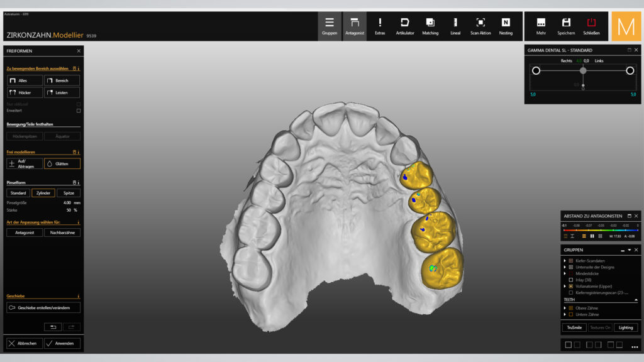Open the Artikulator tool in the toolbar
The height and width of the screenshot is (362, 644).
click(405, 26)
